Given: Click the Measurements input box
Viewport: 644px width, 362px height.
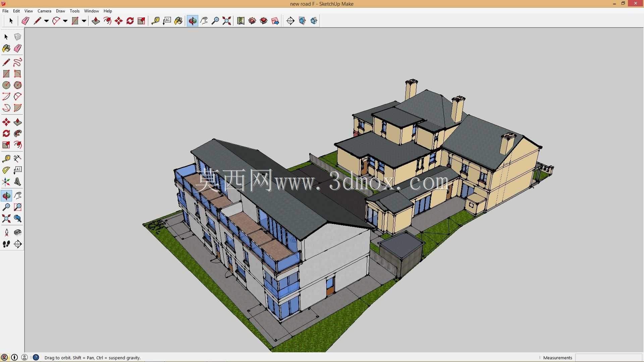Looking at the screenshot, I should tap(608, 358).
